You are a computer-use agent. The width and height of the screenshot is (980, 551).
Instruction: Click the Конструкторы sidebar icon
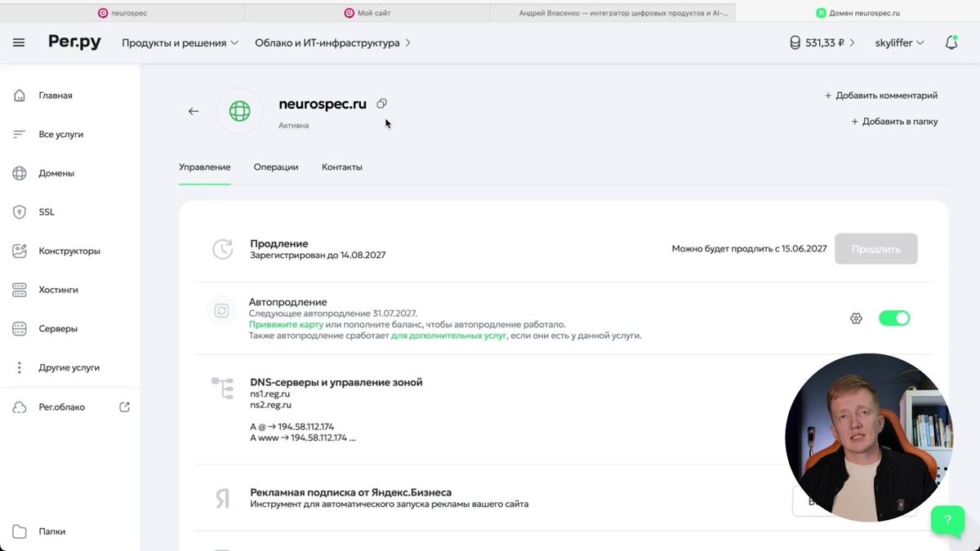click(x=20, y=251)
